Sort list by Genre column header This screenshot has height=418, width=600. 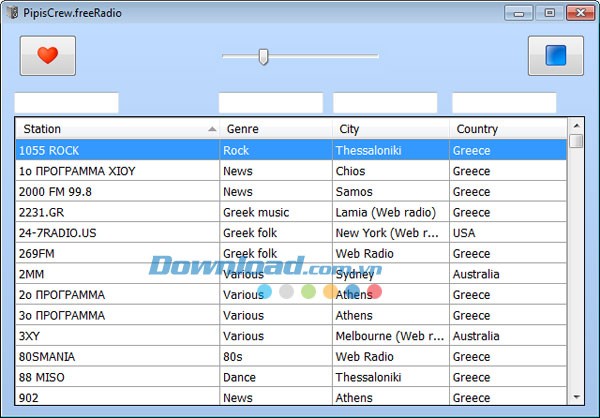coord(276,129)
